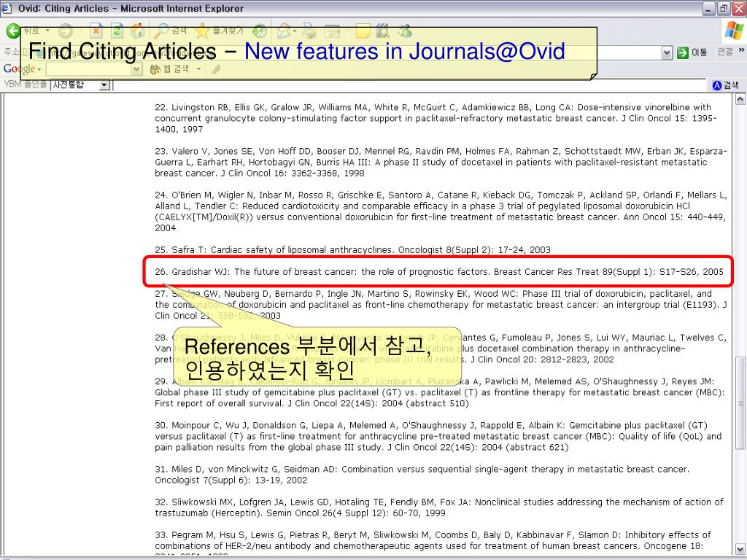Click reference 31 Miles D combination therapy

[x=422, y=474]
